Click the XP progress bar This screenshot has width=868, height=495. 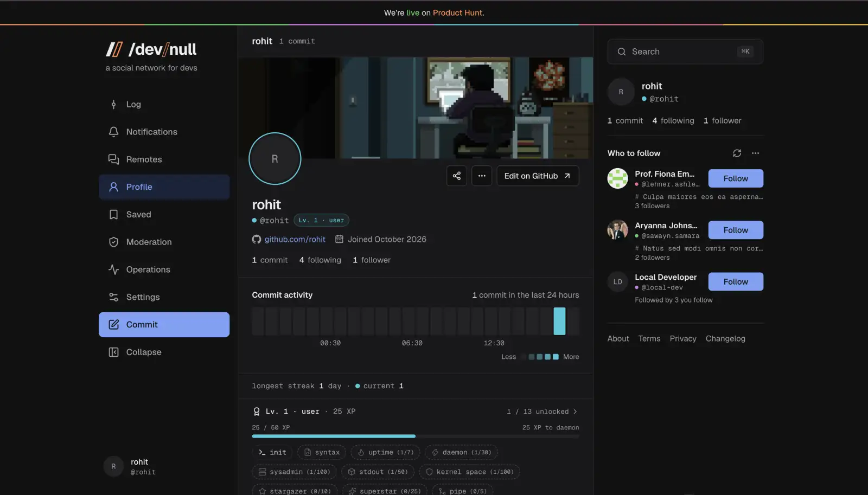point(415,436)
